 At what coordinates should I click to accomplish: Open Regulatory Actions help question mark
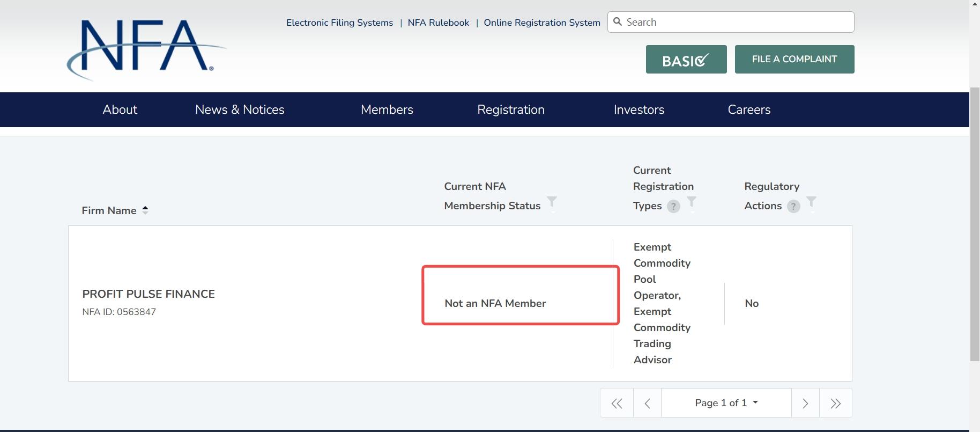tap(793, 206)
